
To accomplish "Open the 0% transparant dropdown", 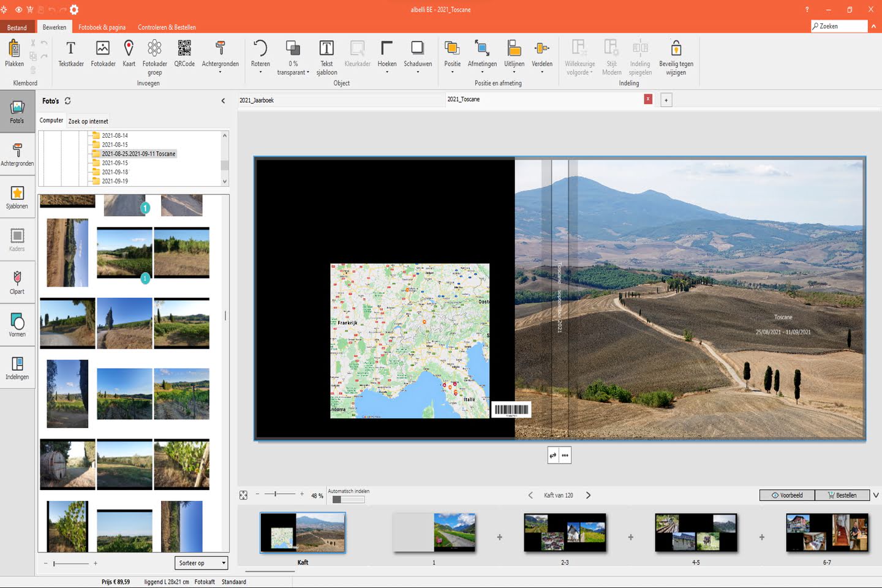I will point(293,58).
